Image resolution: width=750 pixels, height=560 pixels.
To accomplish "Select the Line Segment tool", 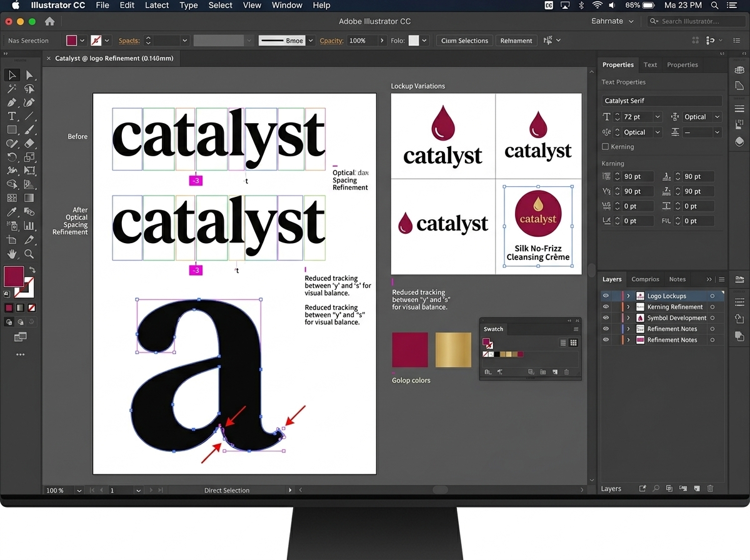I will click(29, 116).
